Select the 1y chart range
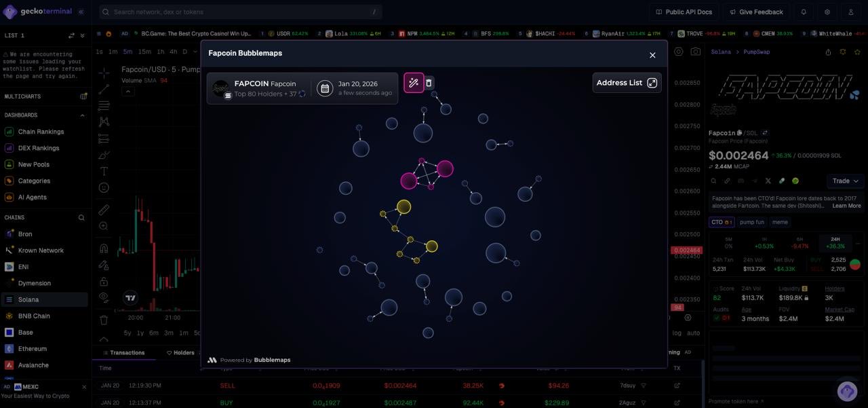Viewport: 868px width, 408px height. 140,333
